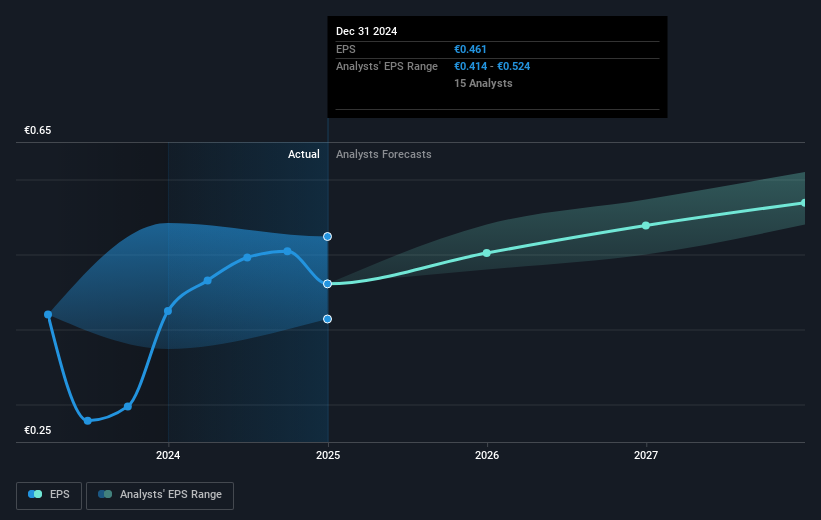Select the lower analyst range marker at 2025
The image size is (821, 520).
(327, 319)
